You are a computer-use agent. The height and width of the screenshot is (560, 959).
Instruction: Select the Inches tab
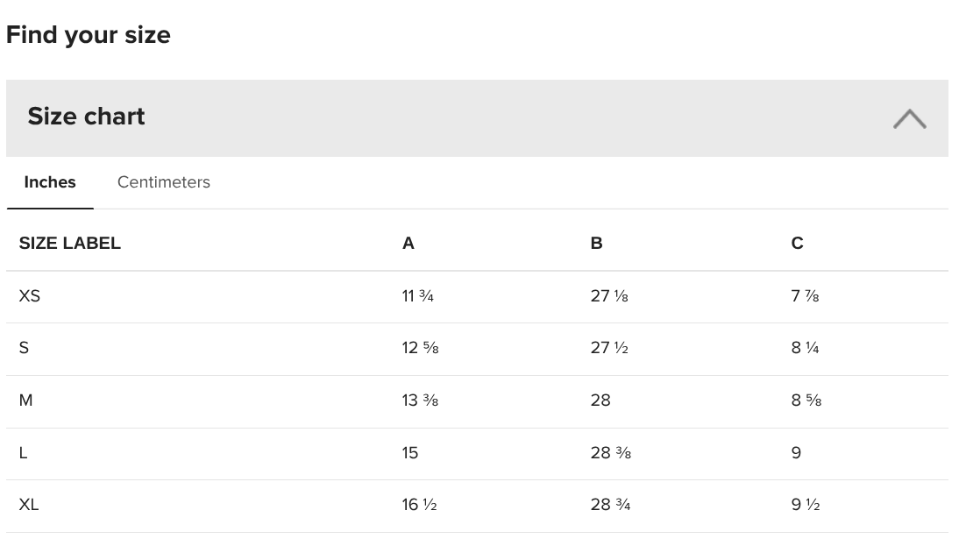tap(50, 182)
